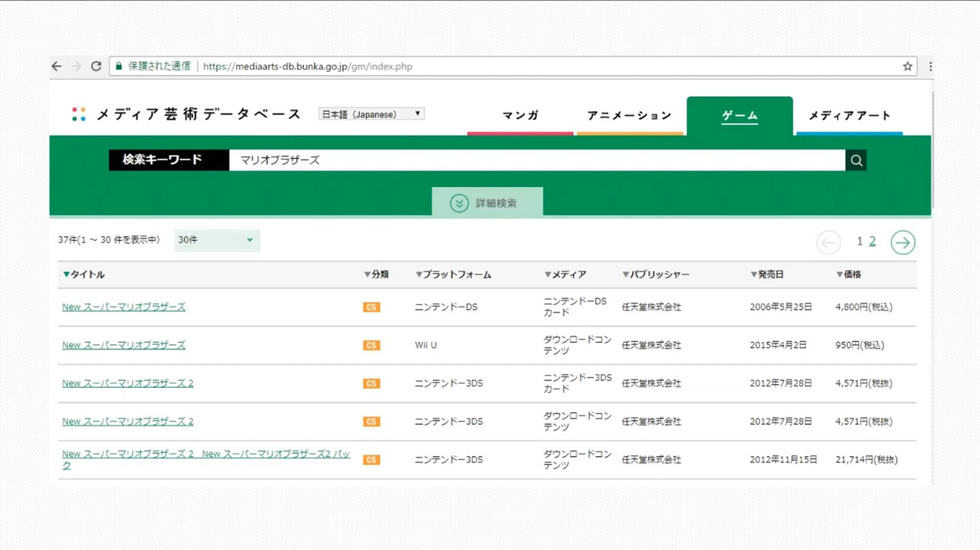Click the colorful dots site logo
Viewport: 980px width, 550px height.
click(x=79, y=115)
